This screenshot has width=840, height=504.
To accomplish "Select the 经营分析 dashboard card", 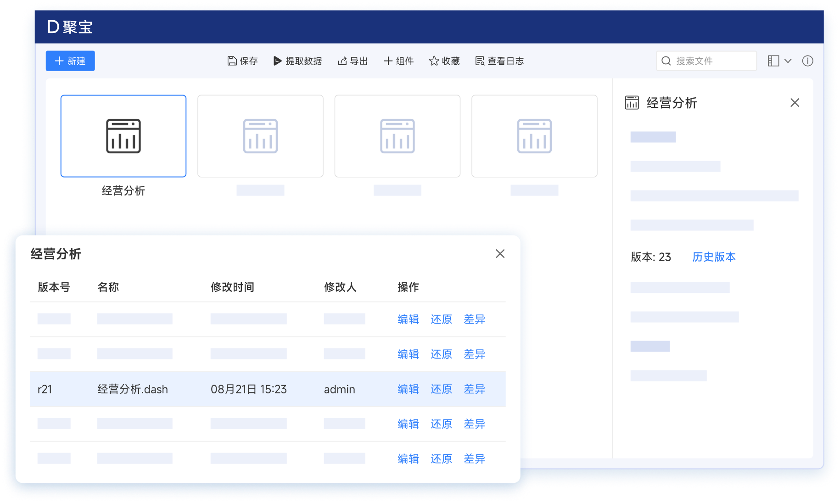I will point(123,136).
